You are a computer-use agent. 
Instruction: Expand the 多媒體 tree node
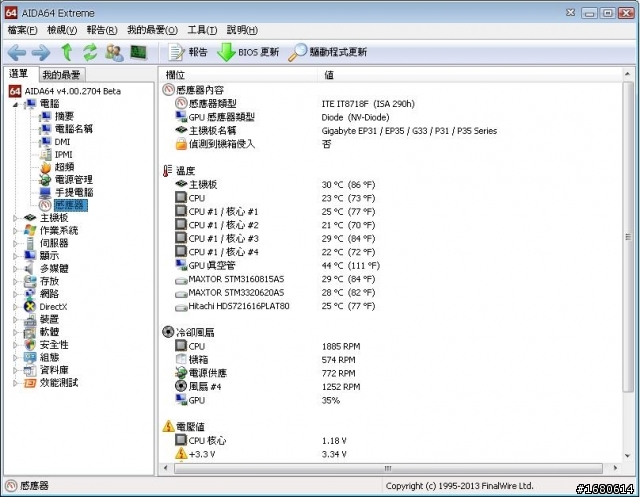pos(15,269)
